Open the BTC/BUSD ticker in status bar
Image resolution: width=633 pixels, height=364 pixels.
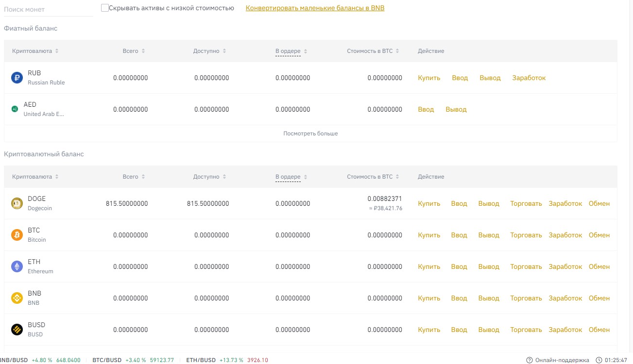tap(133, 360)
